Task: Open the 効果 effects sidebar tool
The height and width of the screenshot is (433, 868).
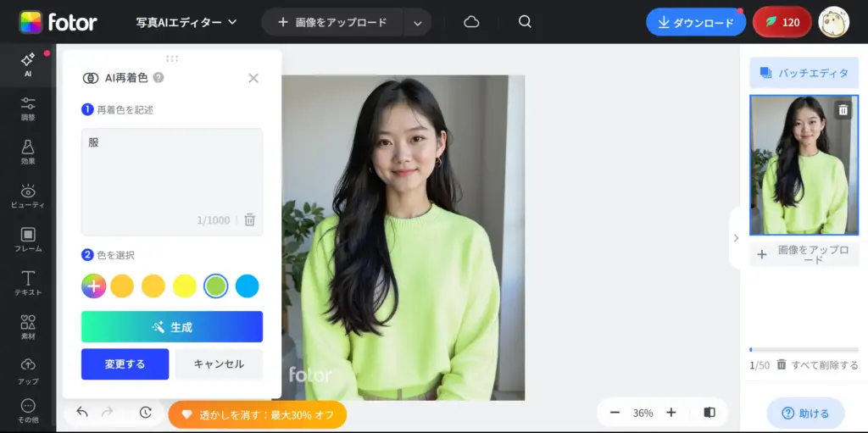Action: tap(28, 153)
